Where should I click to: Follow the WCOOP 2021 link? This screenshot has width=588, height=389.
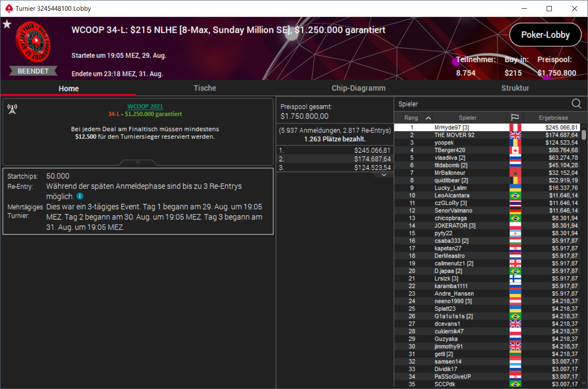[145, 107]
